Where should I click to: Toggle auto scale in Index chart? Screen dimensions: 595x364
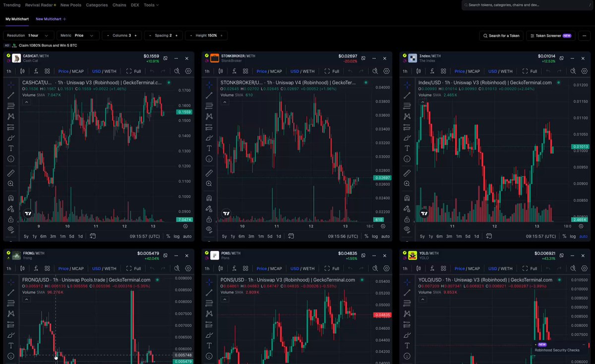(584, 236)
